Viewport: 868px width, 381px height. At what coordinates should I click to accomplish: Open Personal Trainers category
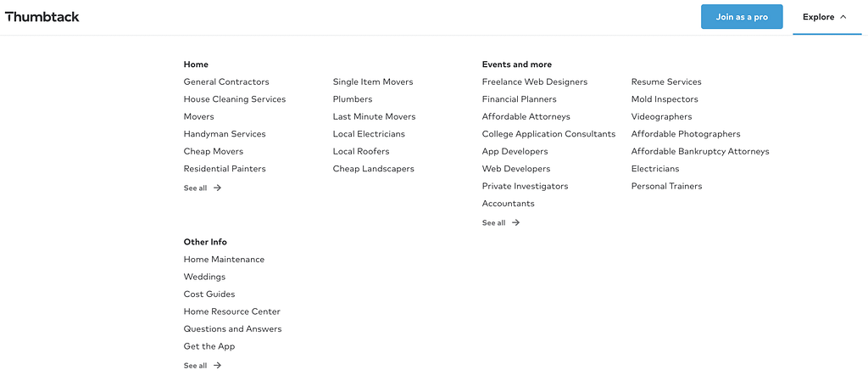[x=666, y=186]
